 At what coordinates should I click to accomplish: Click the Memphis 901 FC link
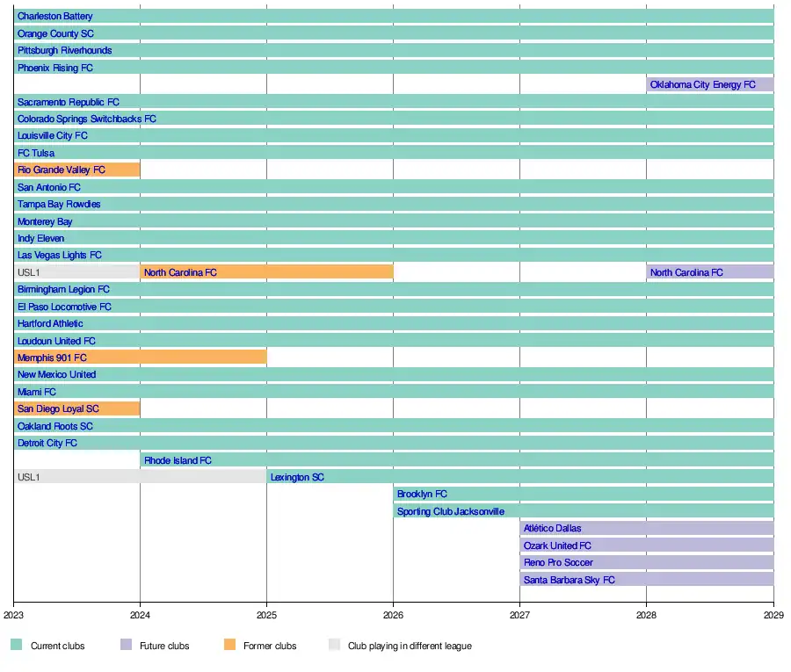click(x=52, y=358)
